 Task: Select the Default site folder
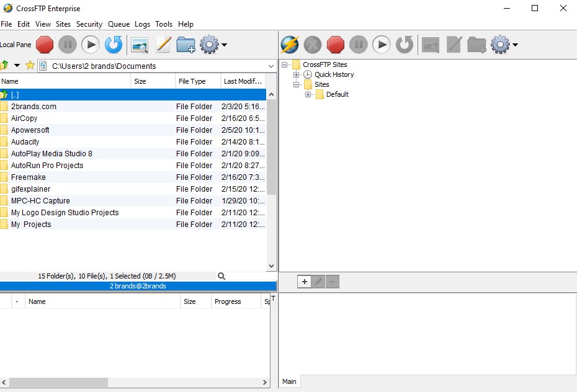click(x=338, y=94)
